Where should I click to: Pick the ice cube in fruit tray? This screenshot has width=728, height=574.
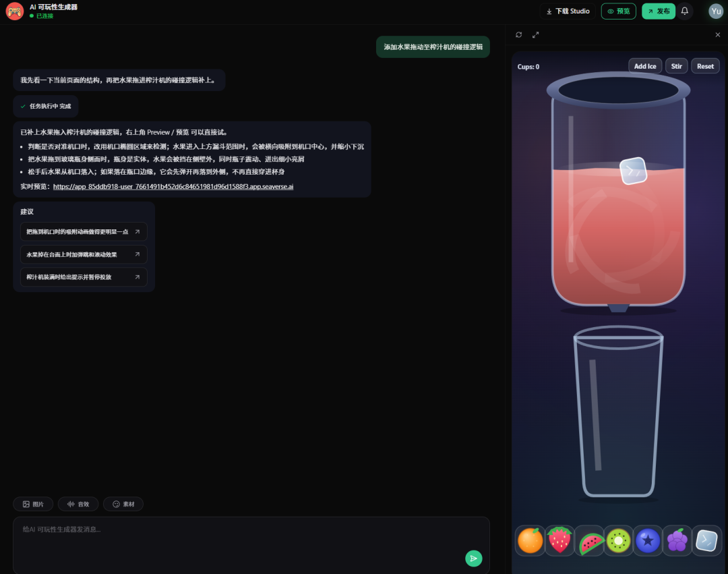(706, 540)
